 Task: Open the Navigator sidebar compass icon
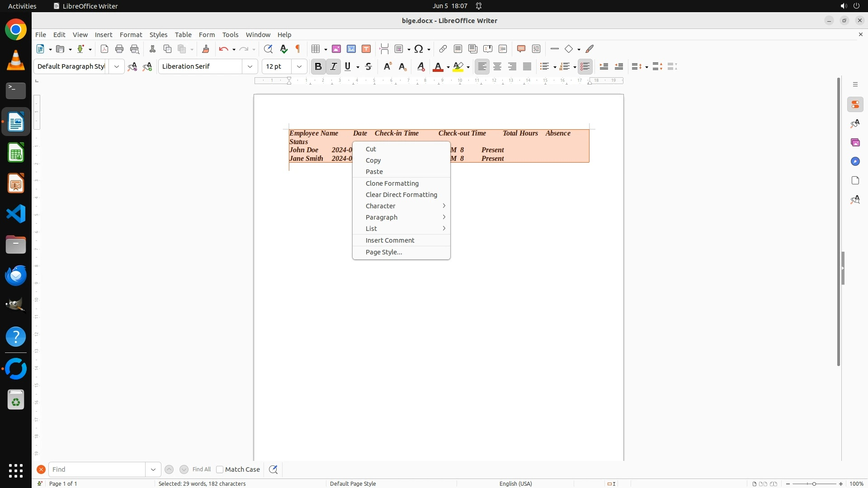(855, 161)
